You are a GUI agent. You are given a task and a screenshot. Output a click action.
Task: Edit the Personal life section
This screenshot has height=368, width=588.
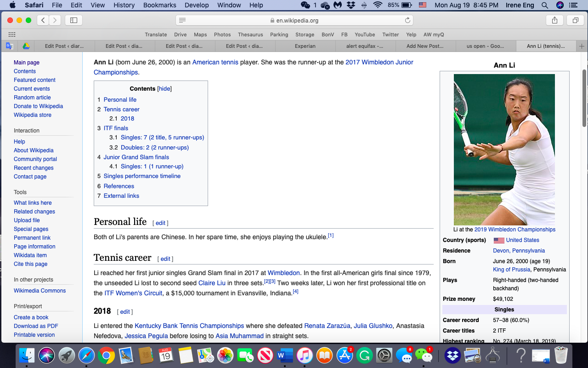pos(160,223)
